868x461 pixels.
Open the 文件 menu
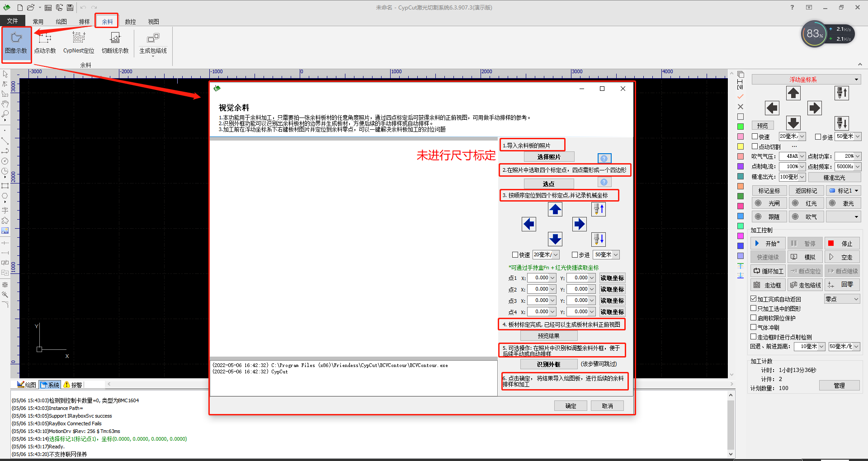[13, 21]
